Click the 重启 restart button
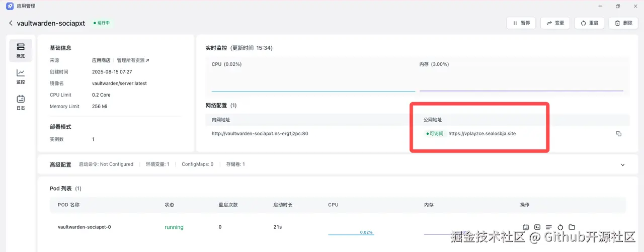644x252 pixels. [589, 23]
